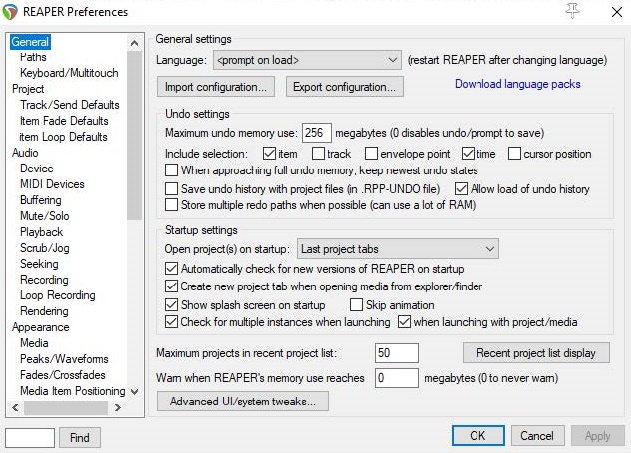631x453 pixels.
Task: Click the Find button
Action: coord(80,438)
